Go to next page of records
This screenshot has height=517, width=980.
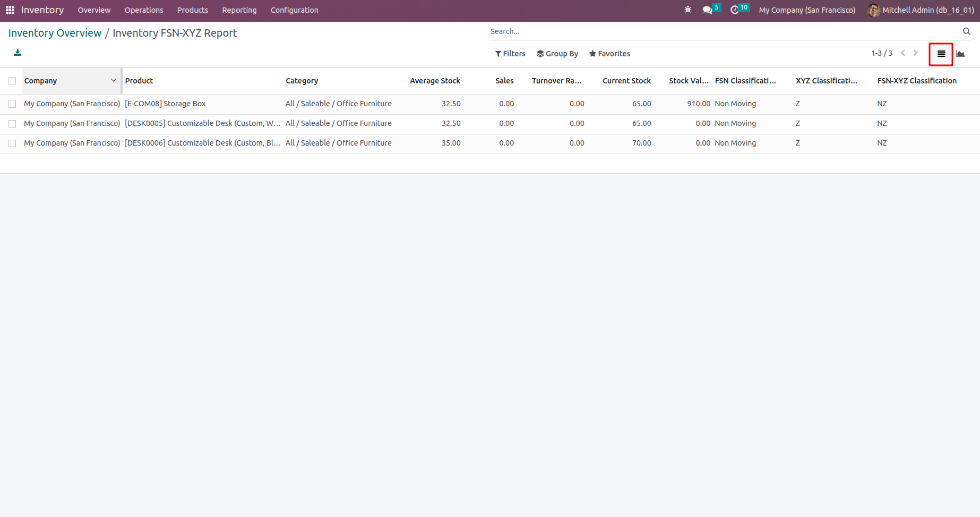pyautogui.click(x=916, y=53)
